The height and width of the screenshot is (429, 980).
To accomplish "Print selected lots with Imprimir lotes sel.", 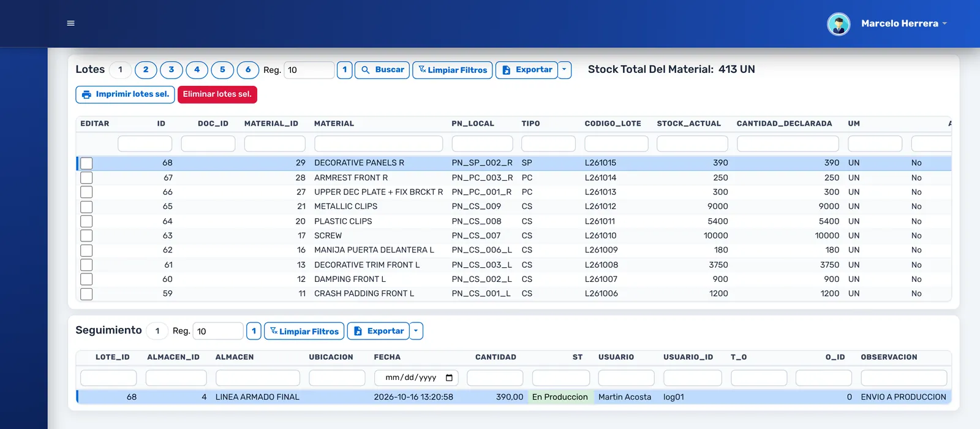I will 125,94.
